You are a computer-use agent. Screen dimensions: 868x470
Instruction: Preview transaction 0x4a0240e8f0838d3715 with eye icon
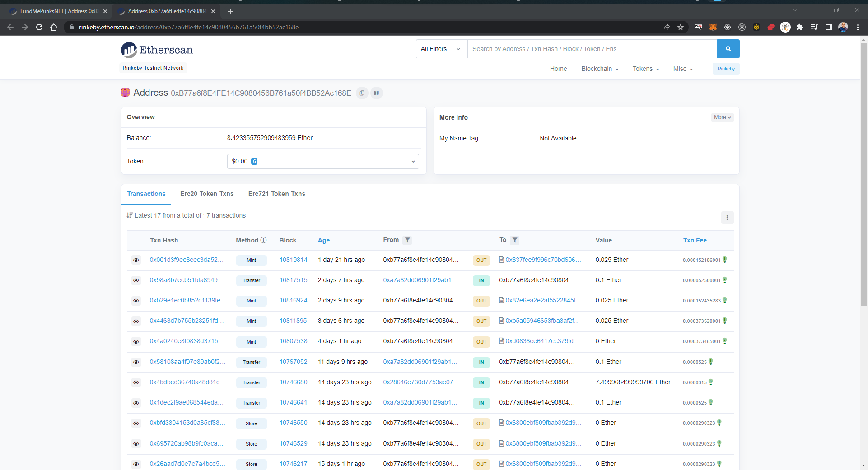[x=136, y=342]
